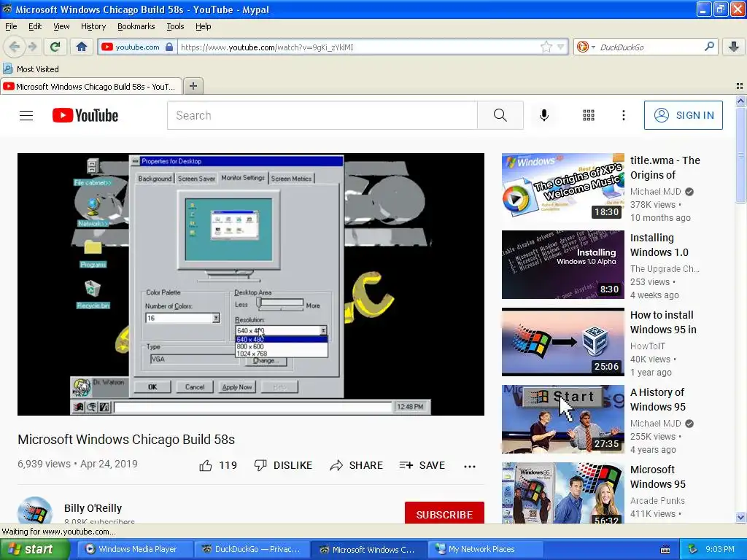
Task: Click the Share arrow icon
Action: coord(336,465)
